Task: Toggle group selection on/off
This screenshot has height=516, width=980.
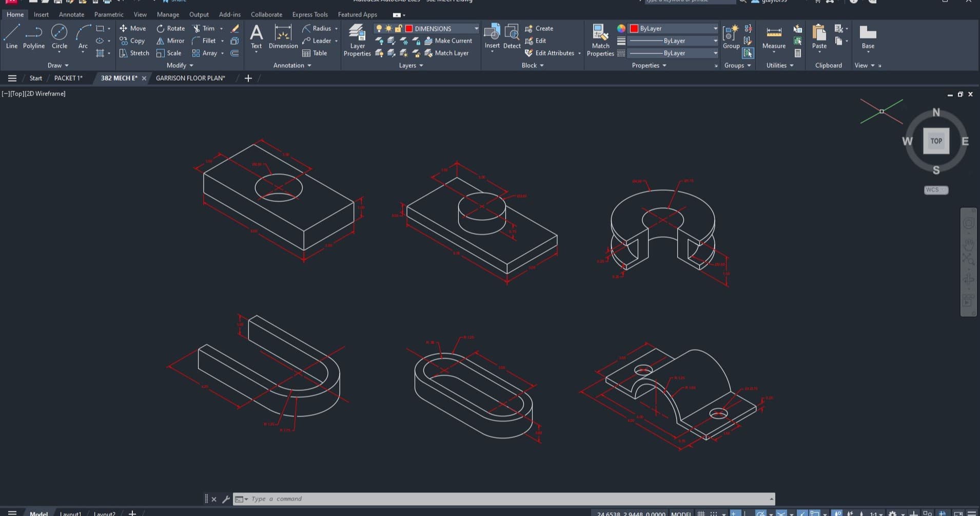Action: (748, 53)
